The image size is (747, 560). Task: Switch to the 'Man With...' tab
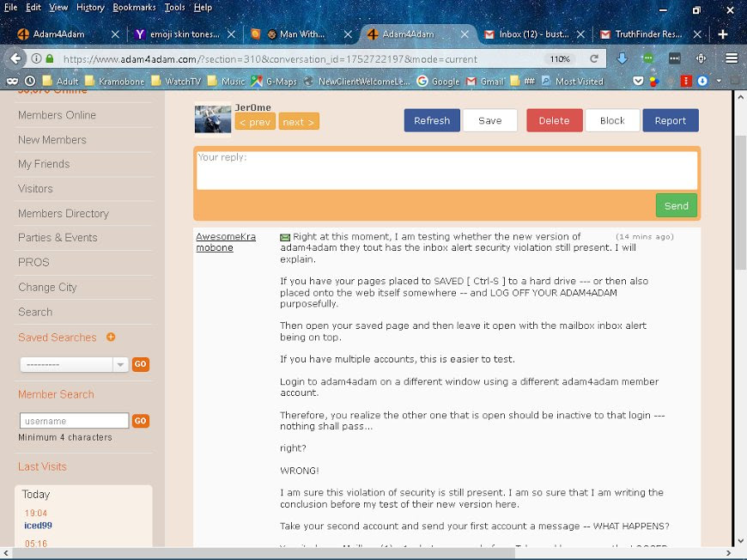pos(301,34)
